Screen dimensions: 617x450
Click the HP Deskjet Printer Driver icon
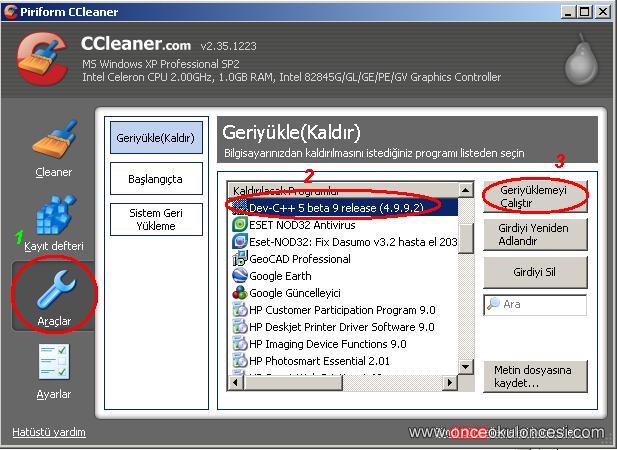[x=240, y=327]
